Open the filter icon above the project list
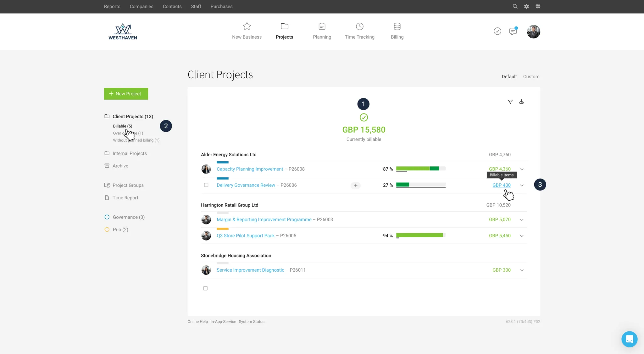Viewport: 644px width, 354px height. [510, 102]
